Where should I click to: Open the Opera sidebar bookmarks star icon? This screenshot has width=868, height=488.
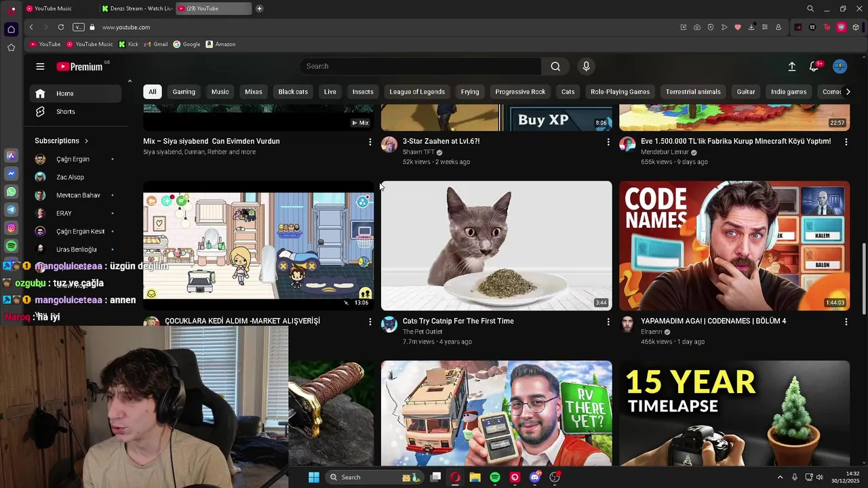pos(11,47)
